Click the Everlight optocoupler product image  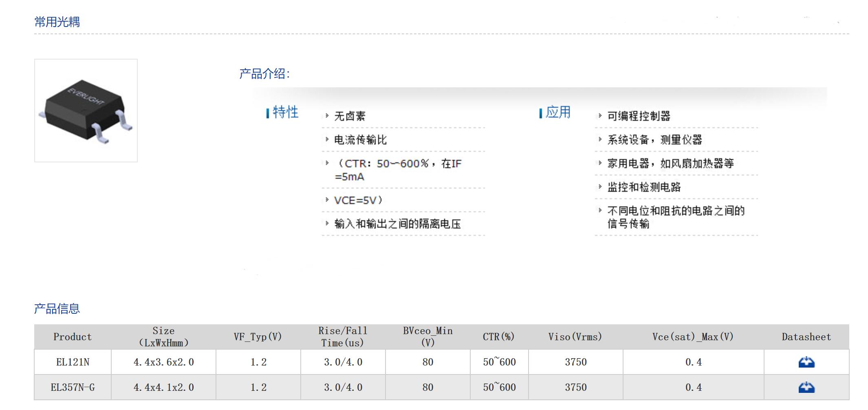[x=86, y=111]
